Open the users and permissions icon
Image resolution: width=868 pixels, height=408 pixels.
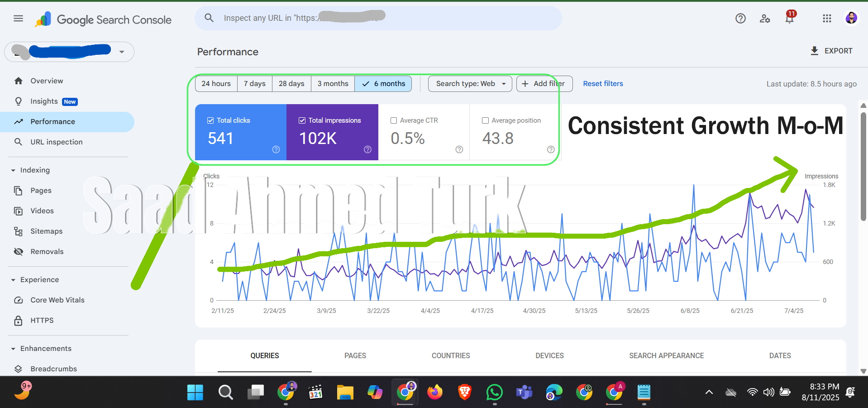click(x=765, y=19)
